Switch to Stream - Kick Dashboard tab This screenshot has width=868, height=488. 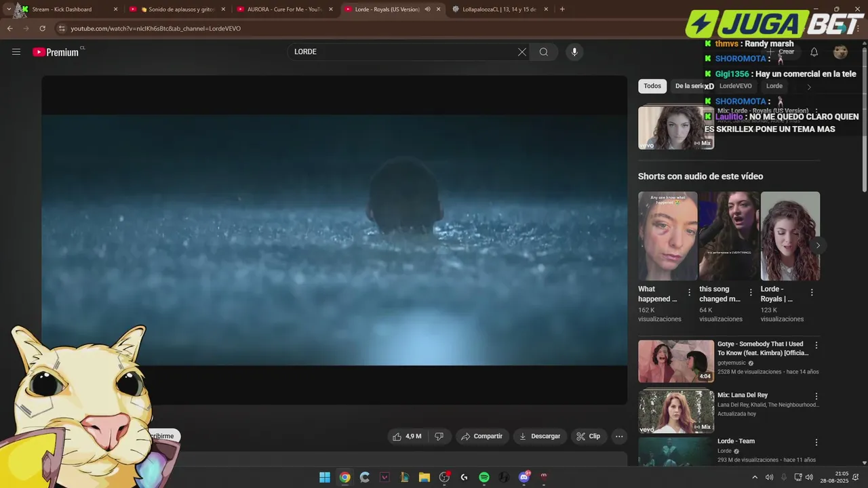pos(69,9)
